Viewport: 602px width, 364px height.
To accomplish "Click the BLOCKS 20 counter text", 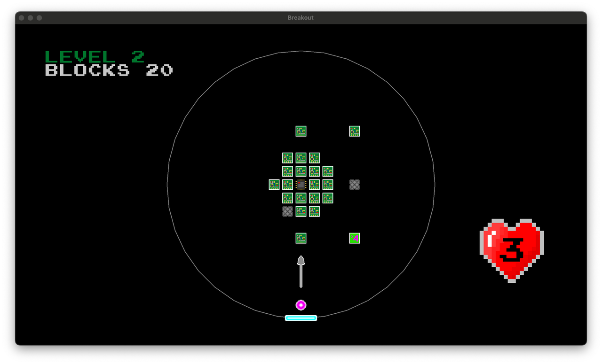I will click(109, 70).
